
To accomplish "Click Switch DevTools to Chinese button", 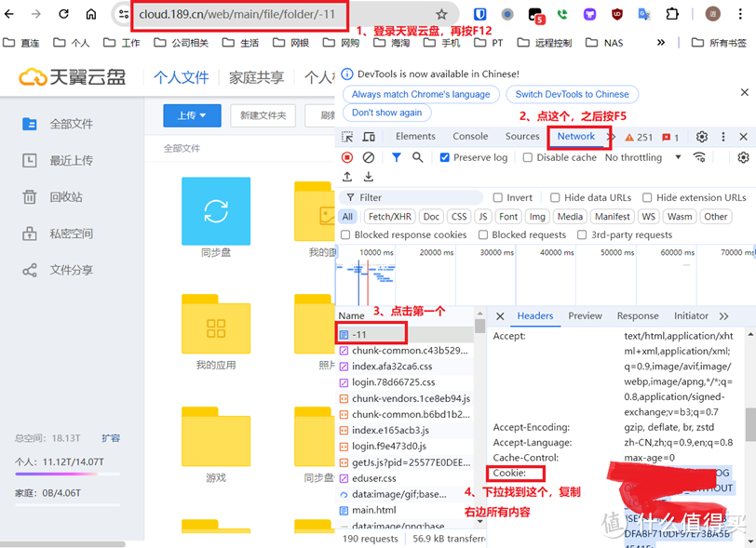I will [572, 94].
